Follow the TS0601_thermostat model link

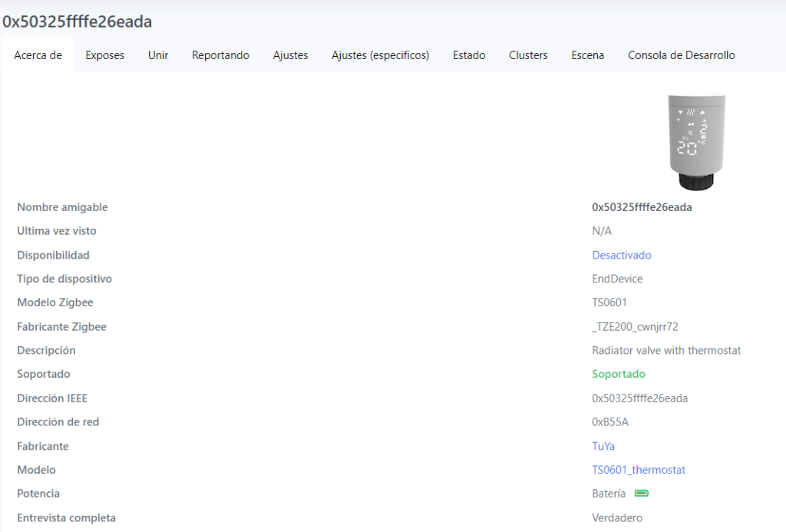point(638,470)
